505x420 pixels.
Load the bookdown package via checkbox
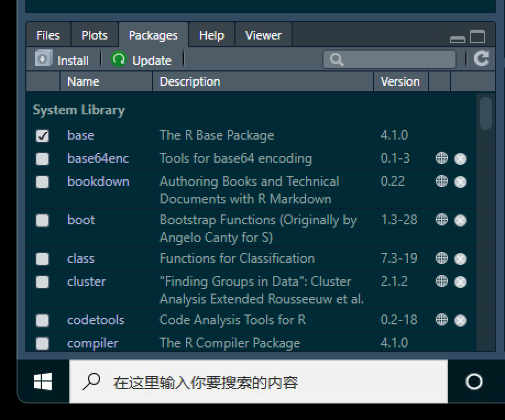pyautogui.click(x=42, y=182)
